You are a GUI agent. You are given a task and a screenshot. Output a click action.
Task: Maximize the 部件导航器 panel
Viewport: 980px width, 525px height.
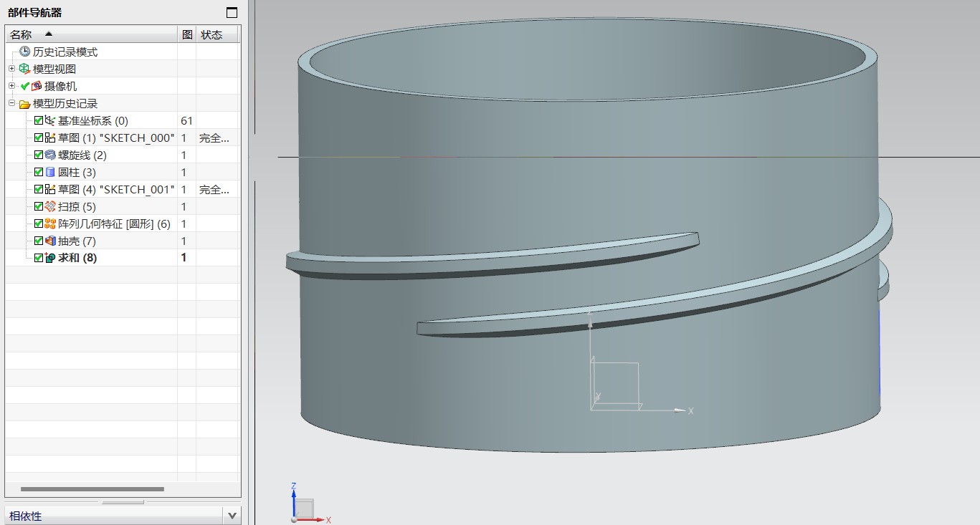point(232,12)
